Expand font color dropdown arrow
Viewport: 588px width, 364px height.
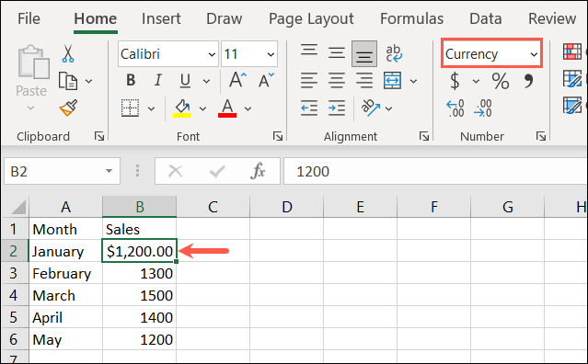[248, 108]
